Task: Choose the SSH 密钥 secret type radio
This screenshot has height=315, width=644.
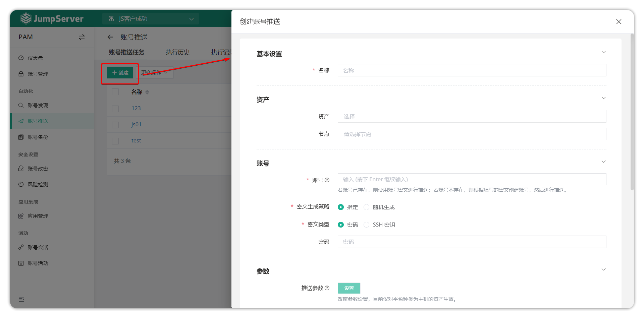Action: [366, 225]
